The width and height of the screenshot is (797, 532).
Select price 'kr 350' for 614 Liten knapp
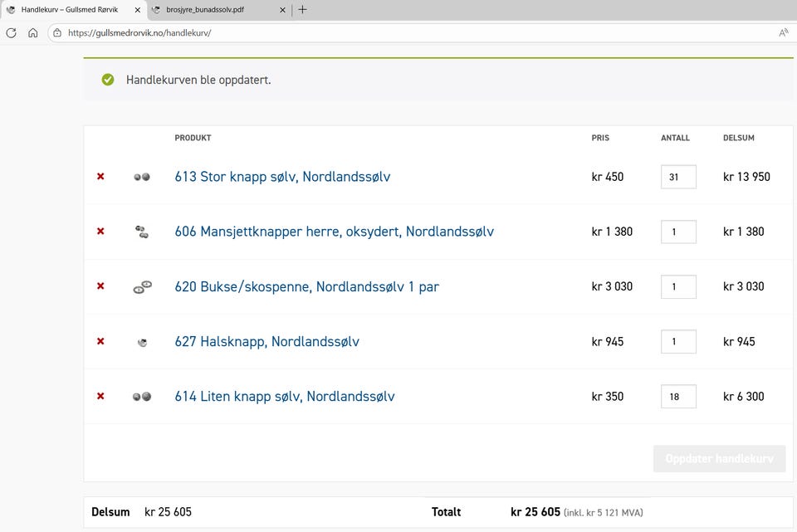pyautogui.click(x=608, y=396)
